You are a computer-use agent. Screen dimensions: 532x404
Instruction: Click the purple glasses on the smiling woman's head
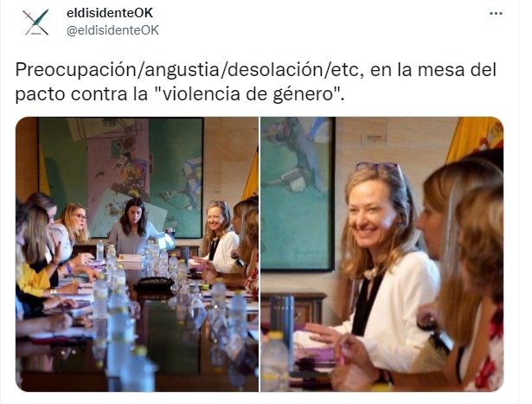click(377, 167)
